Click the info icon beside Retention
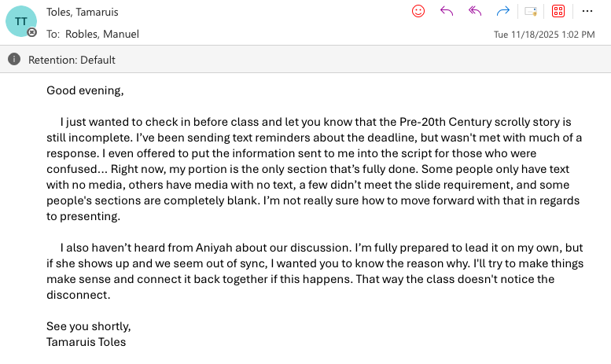Viewport: 611px width, 364px height. pyautogui.click(x=14, y=59)
